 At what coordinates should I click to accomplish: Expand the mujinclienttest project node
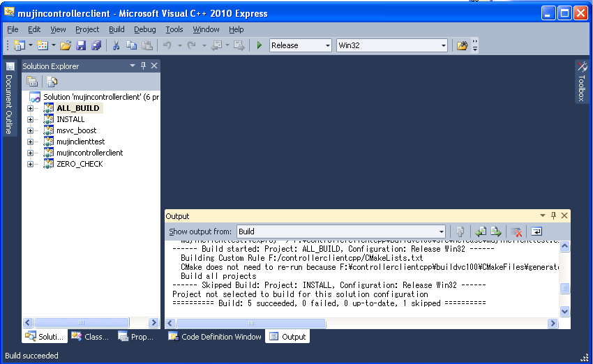click(x=30, y=142)
